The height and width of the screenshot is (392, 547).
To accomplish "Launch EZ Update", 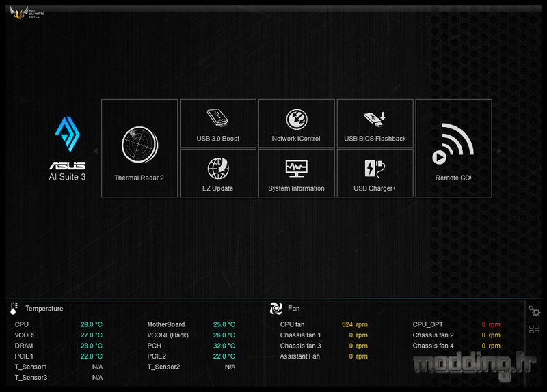I will pyautogui.click(x=218, y=173).
